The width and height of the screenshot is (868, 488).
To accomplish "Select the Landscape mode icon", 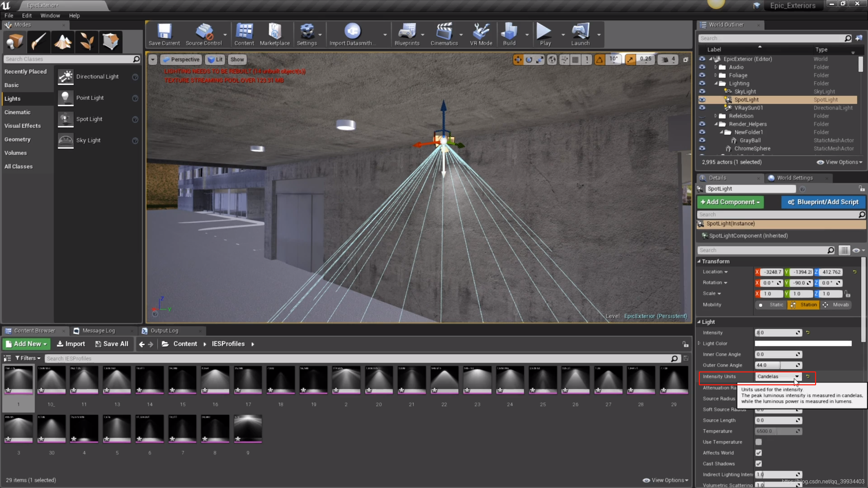I will pyautogui.click(x=63, y=42).
